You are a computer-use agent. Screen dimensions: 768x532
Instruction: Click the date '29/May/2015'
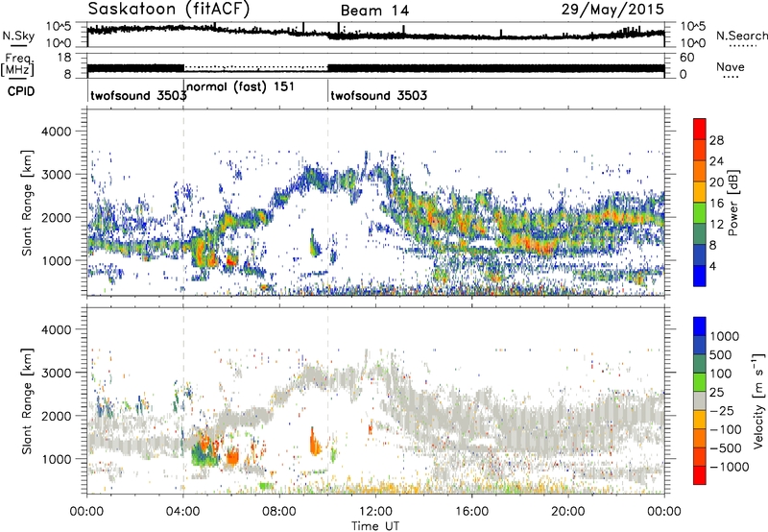pos(612,9)
